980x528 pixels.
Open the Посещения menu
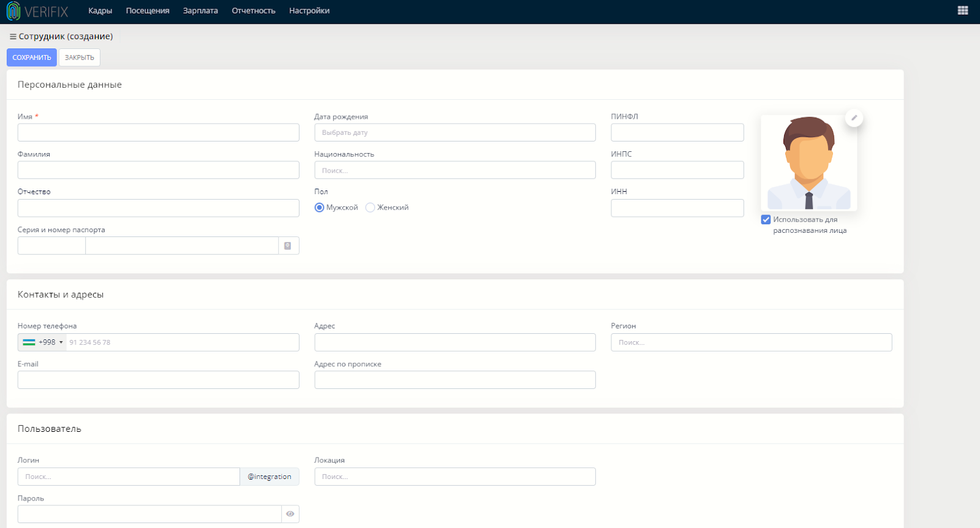(148, 11)
